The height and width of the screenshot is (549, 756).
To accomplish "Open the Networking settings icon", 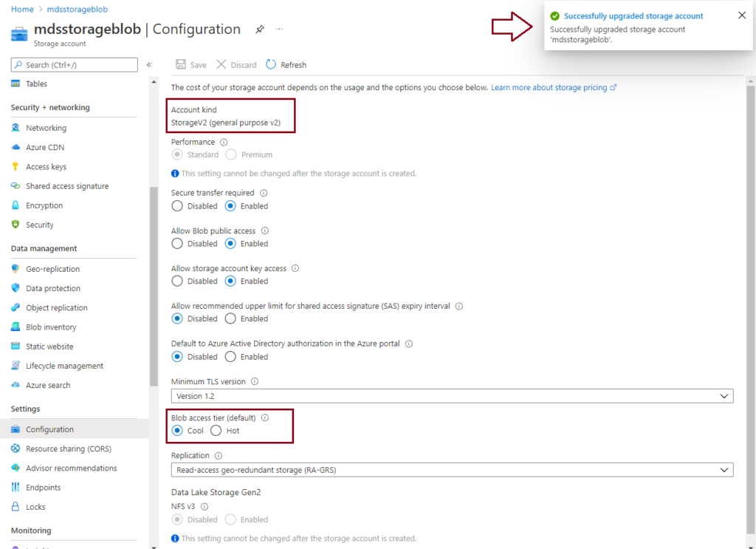I will coord(16,128).
